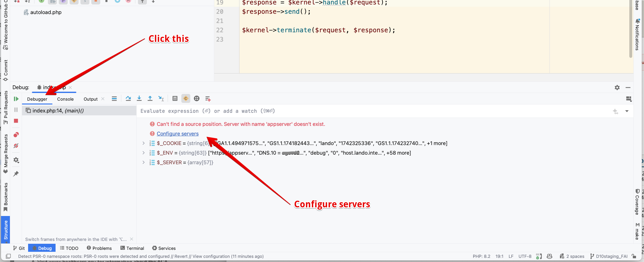
Task: Click the PHP: 8.2 language level status
Action: pos(481,256)
